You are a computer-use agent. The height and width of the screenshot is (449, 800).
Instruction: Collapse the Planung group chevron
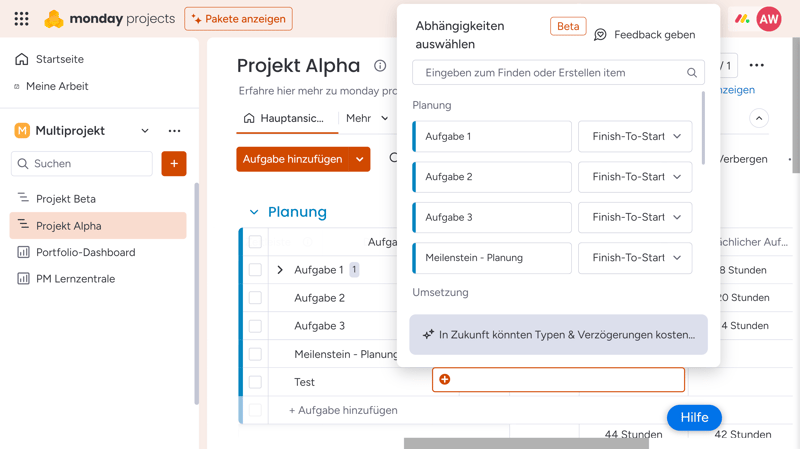(254, 212)
